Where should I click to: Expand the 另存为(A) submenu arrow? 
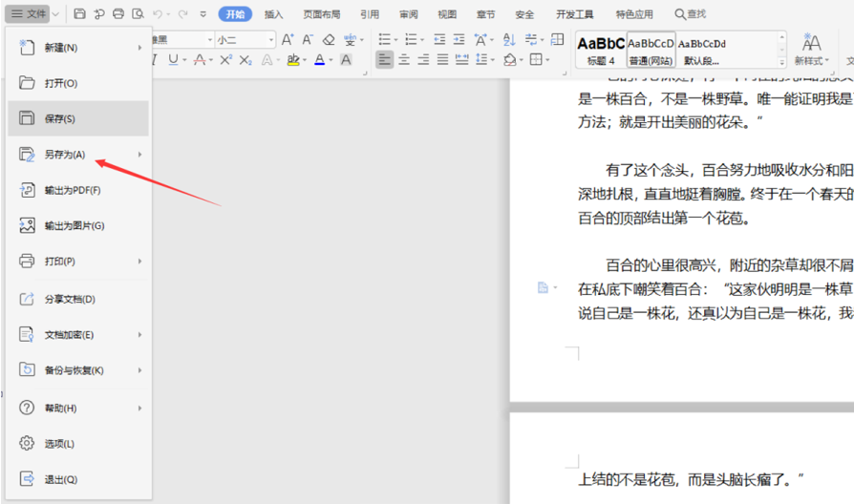click(140, 155)
